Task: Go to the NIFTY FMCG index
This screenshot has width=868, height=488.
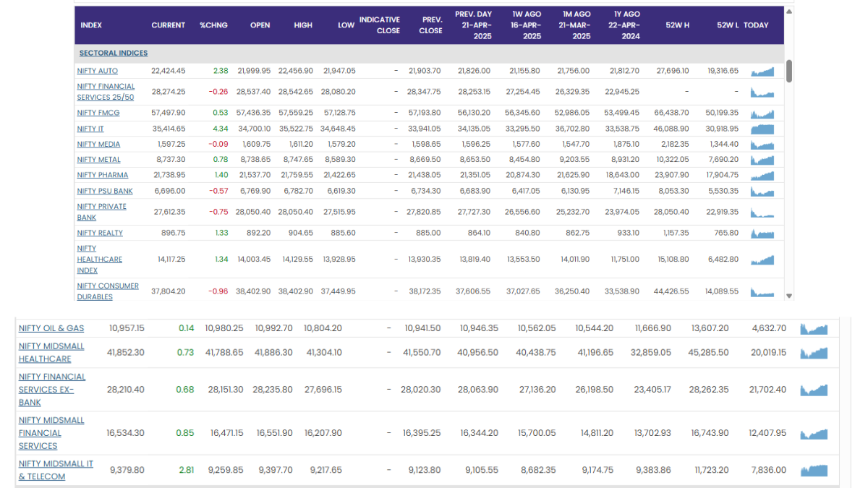Action: coord(98,114)
